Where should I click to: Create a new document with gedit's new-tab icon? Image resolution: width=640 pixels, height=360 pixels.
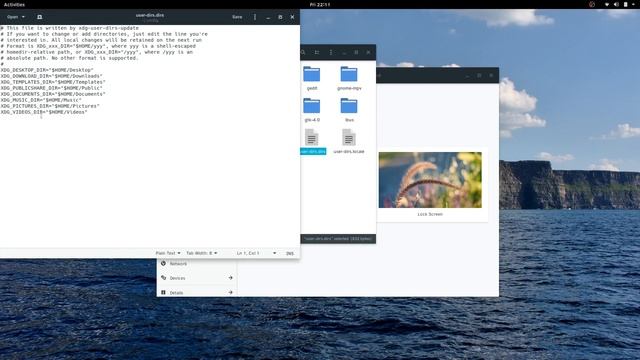[x=40, y=17]
